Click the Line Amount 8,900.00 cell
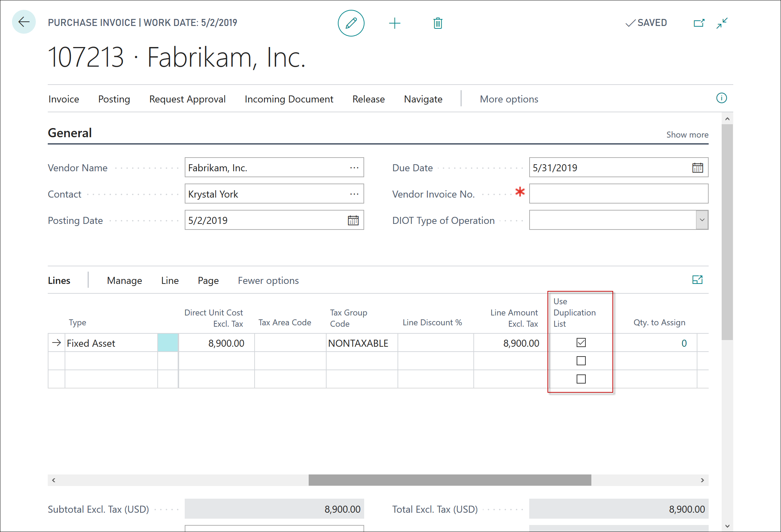Screen dimensions: 781x532 [x=511, y=343]
